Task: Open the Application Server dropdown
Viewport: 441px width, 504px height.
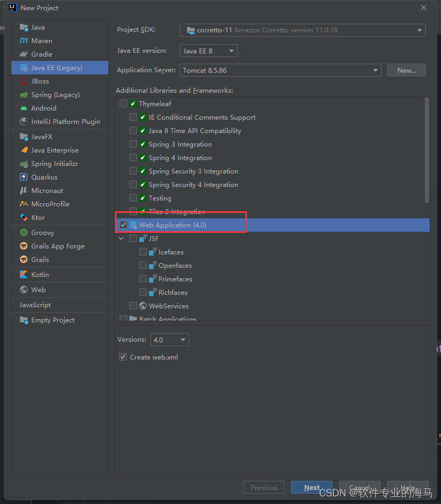Action: pyautogui.click(x=280, y=71)
